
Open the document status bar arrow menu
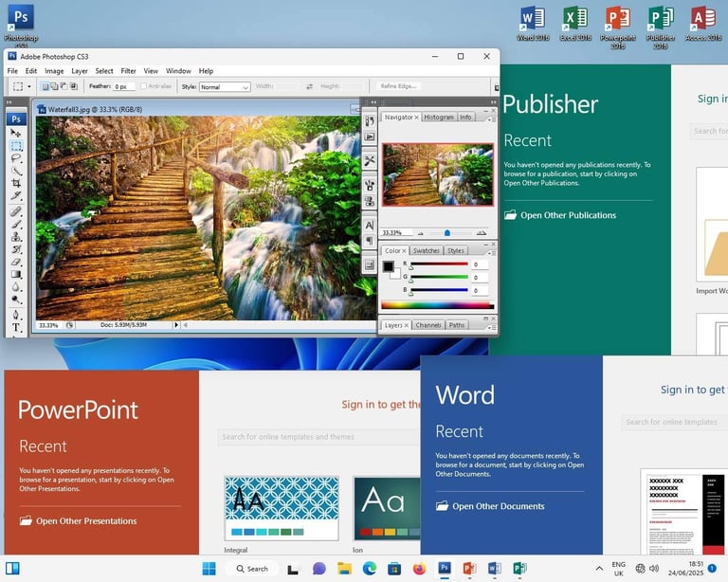176,325
